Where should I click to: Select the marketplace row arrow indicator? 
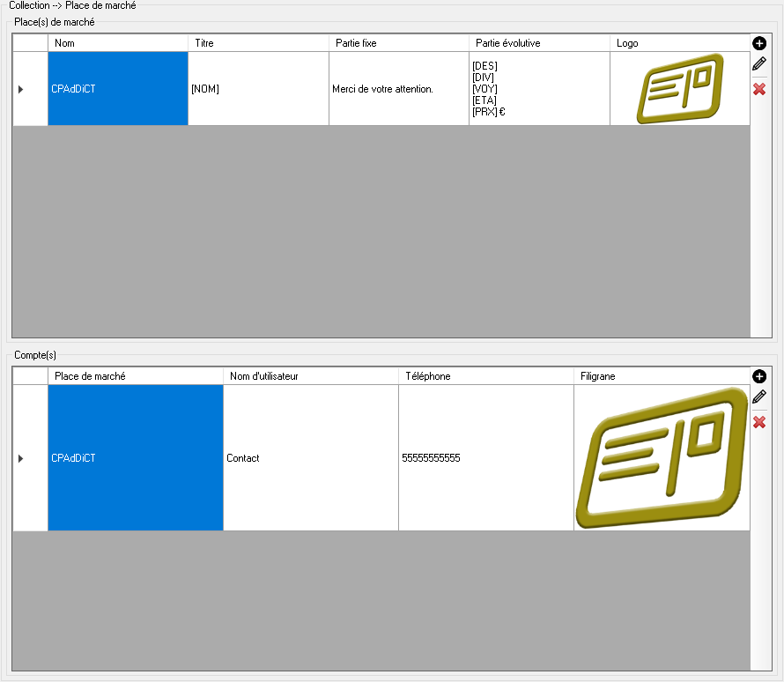pyautogui.click(x=21, y=89)
